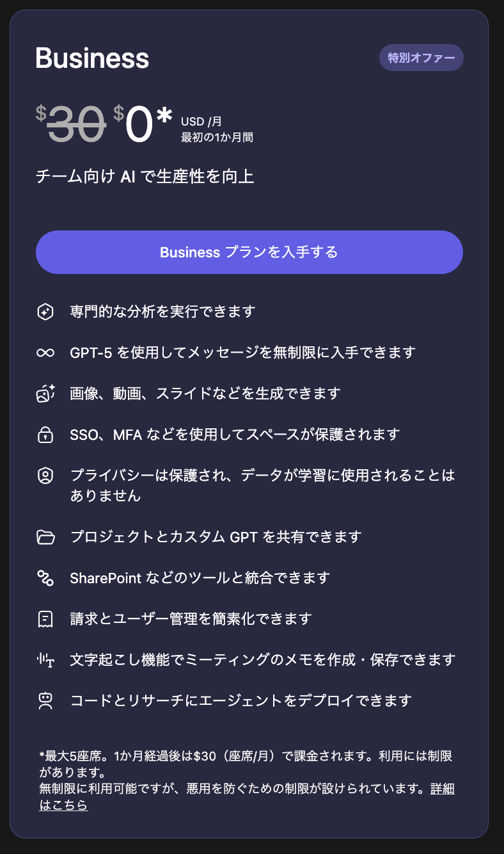Click the transcription waveform icon

45,659
